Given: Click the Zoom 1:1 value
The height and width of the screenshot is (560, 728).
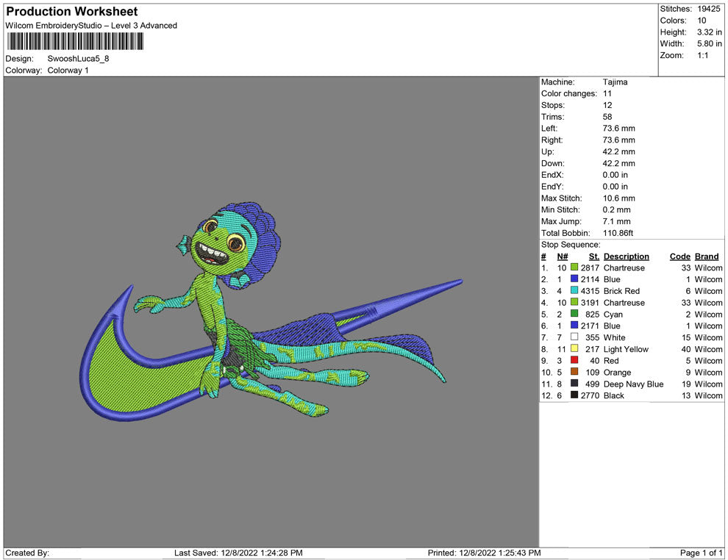Looking at the screenshot, I should [x=702, y=56].
